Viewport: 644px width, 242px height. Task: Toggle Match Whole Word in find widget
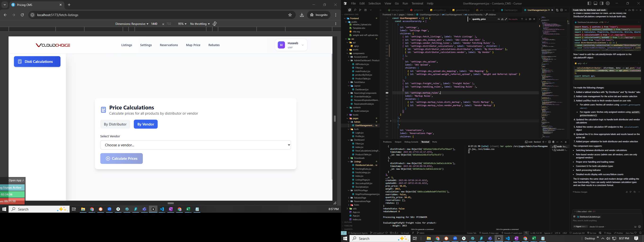[502, 19]
